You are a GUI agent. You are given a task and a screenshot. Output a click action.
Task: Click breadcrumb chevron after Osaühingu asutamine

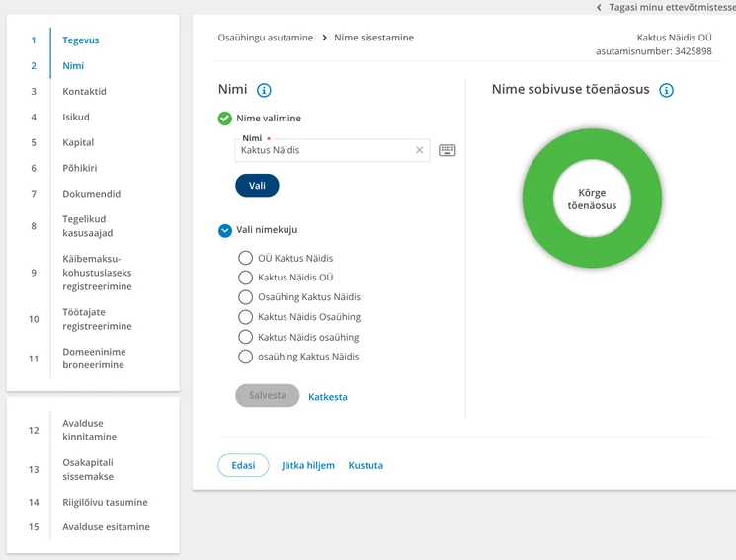click(324, 38)
